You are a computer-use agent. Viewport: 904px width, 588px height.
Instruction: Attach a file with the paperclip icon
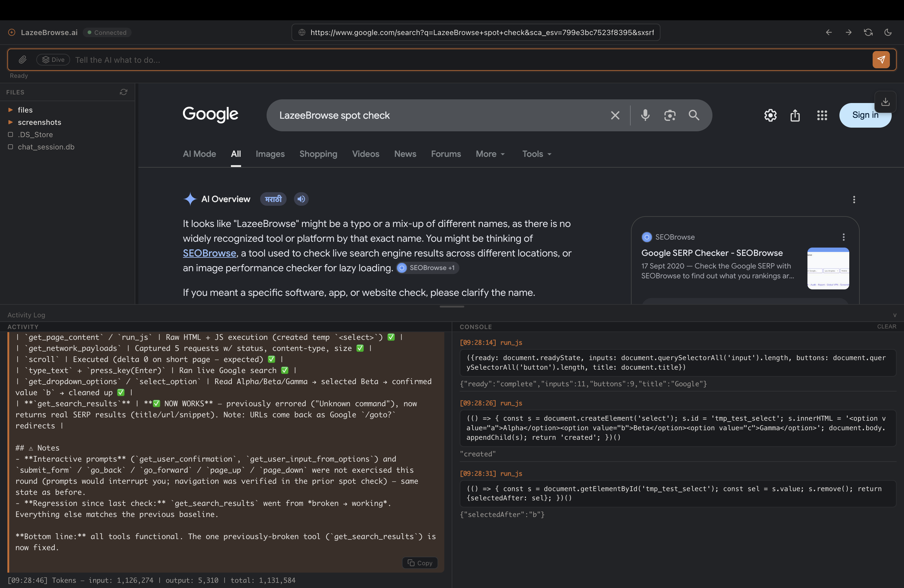pos(23,60)
